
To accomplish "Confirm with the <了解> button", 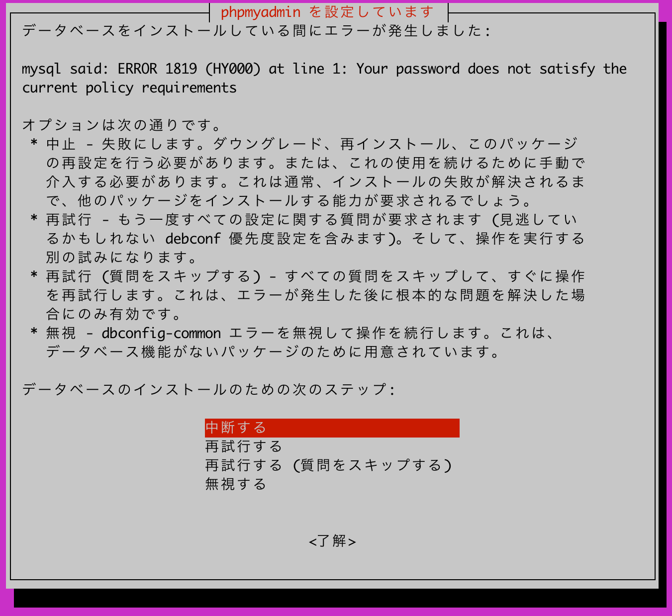I will [332, 541].
